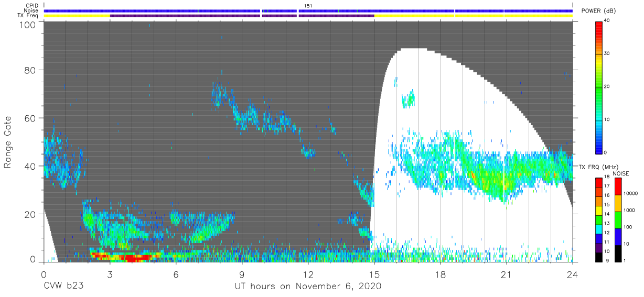Click the Range Gate vertical axis title
Image resolution: width=644 pixels, height=297 pixels.
click(8, 142)
